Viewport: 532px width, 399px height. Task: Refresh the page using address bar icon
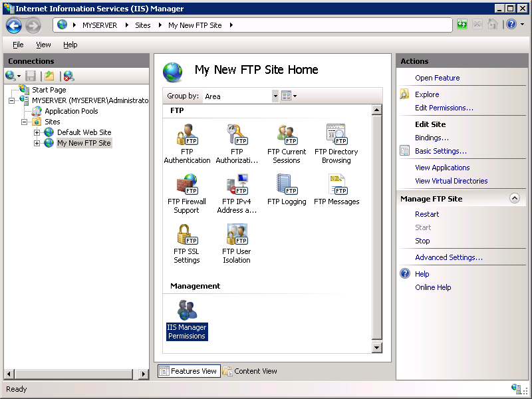pyautogui.click(x=460, y=23)
